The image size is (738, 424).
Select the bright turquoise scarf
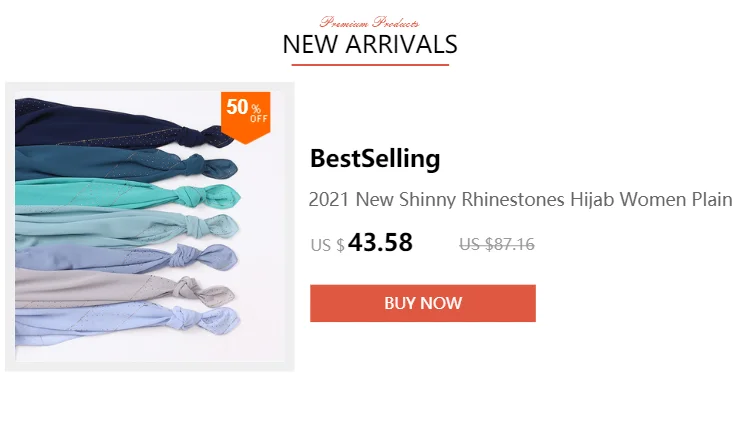pyautogui.click(x=127, y=195)
